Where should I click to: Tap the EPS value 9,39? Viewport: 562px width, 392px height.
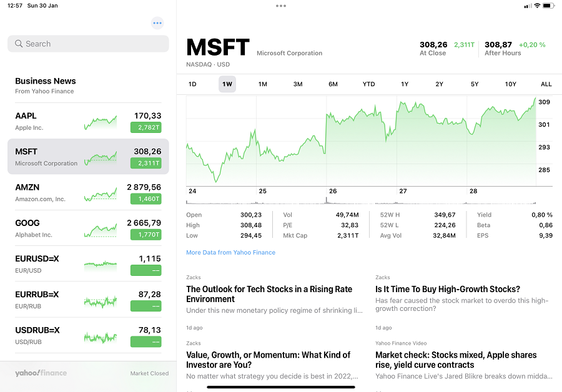click(546, 236)
